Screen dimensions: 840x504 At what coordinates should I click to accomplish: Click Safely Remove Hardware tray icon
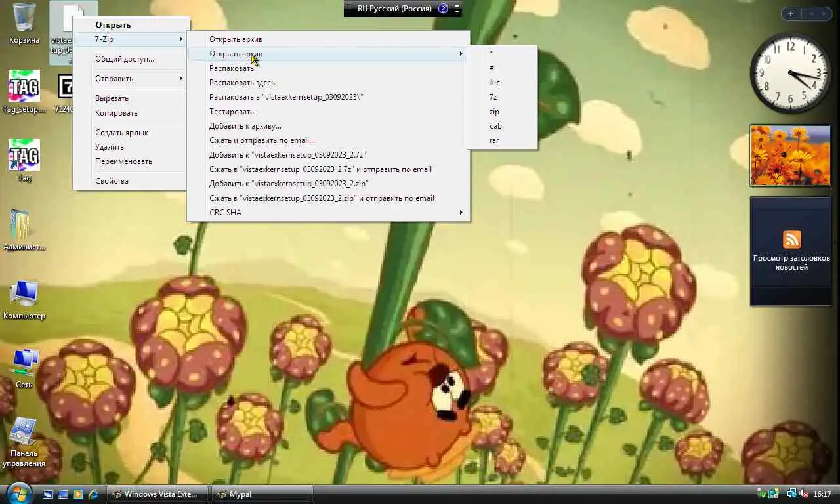click(x=762, y=494)
